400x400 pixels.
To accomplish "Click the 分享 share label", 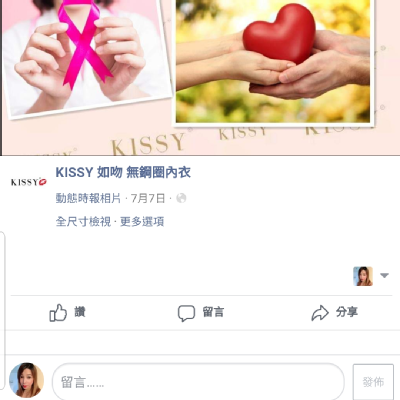I will (x=347, y=312).
